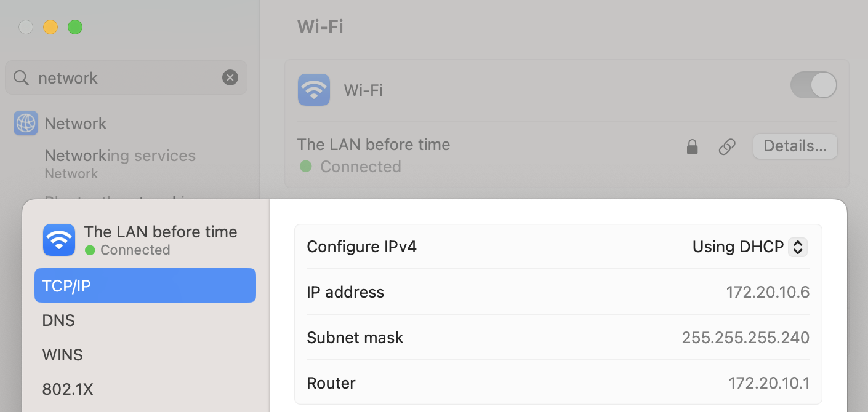Screen dimensions: 868x412
Task: Switch to the WINS tab
Action: [x=62, y=354]
